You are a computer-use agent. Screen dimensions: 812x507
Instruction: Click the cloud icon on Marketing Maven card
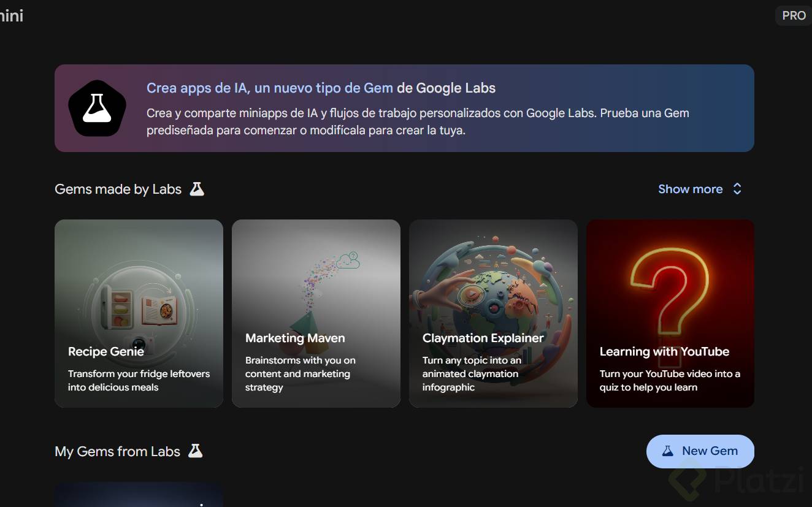click(x=347, y=261)
